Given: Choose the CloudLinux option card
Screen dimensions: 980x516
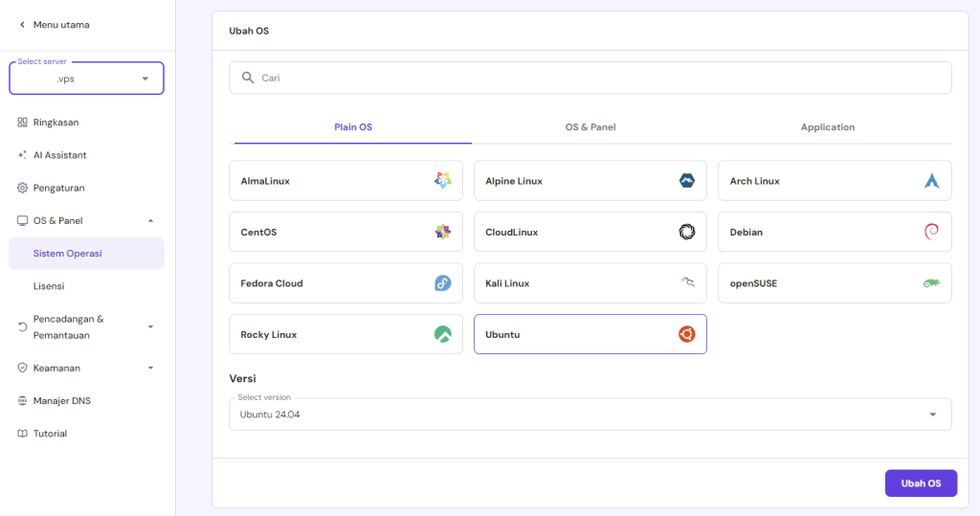Looking at the screenshot, I should (590, 232).
